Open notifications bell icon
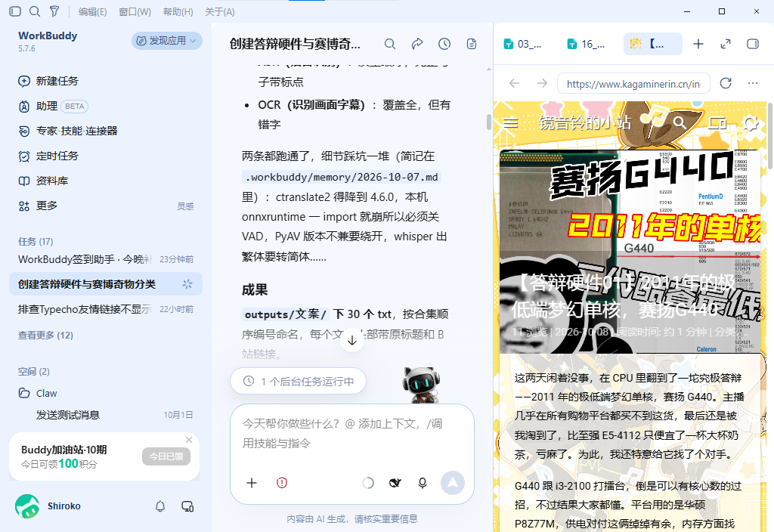The width and height of the screenshot is (774, 532). [160, 506]
